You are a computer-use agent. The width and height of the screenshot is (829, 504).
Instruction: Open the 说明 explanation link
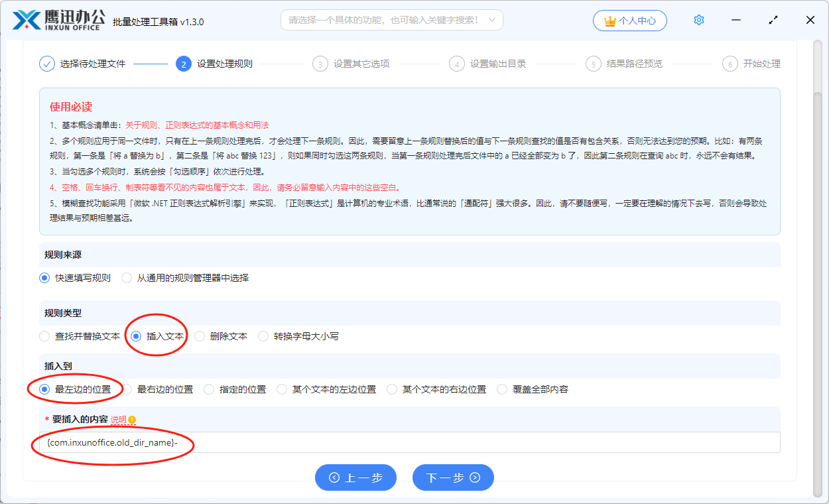click(117, 420)
